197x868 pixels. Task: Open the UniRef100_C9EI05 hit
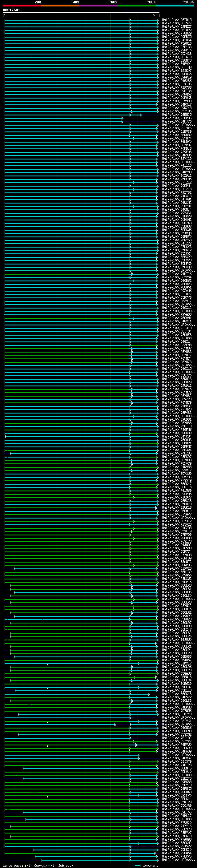point(177,812)
